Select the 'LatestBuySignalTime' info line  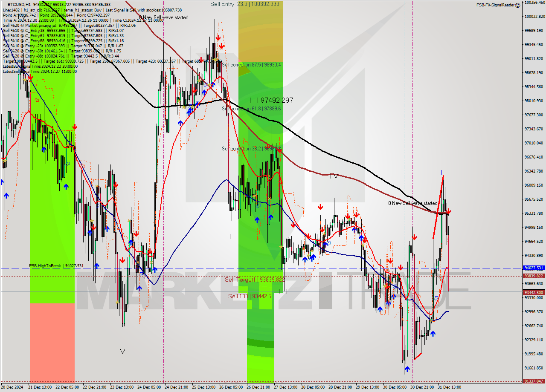(39, 66)
